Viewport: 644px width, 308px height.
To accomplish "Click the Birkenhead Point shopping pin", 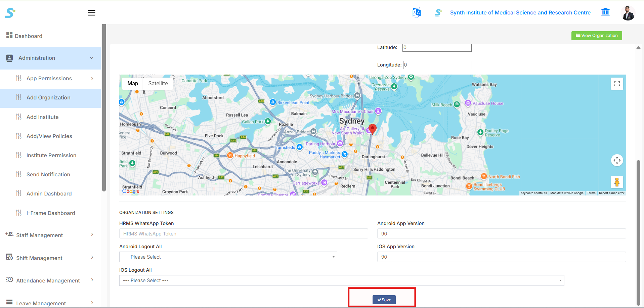I will point(273,102).
